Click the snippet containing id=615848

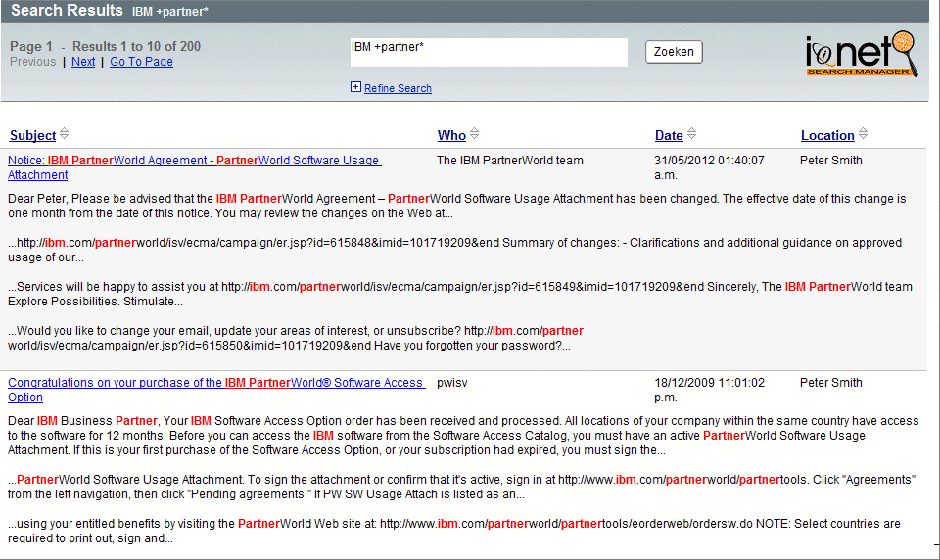(454, 250)
